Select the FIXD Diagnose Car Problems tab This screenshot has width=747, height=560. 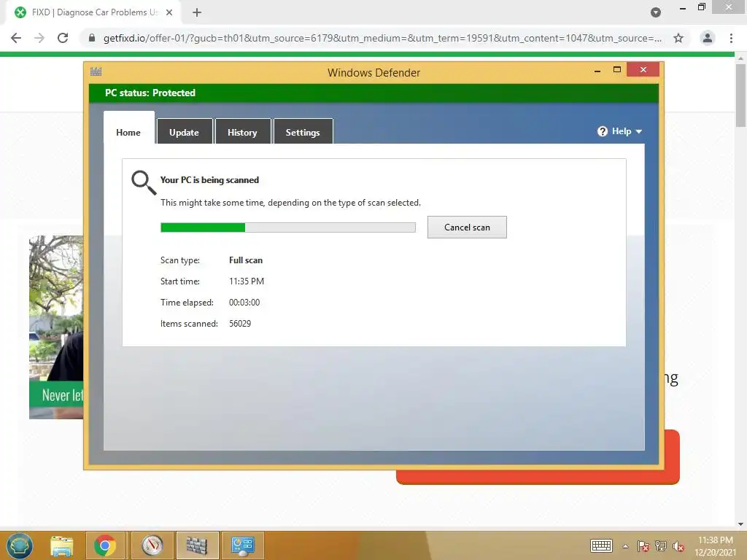93,13
